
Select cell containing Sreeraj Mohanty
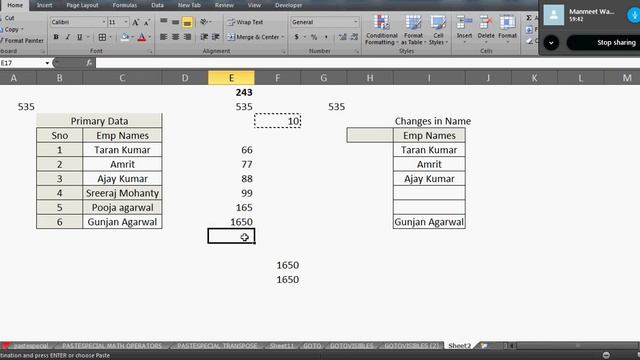[x=122, y=193]
